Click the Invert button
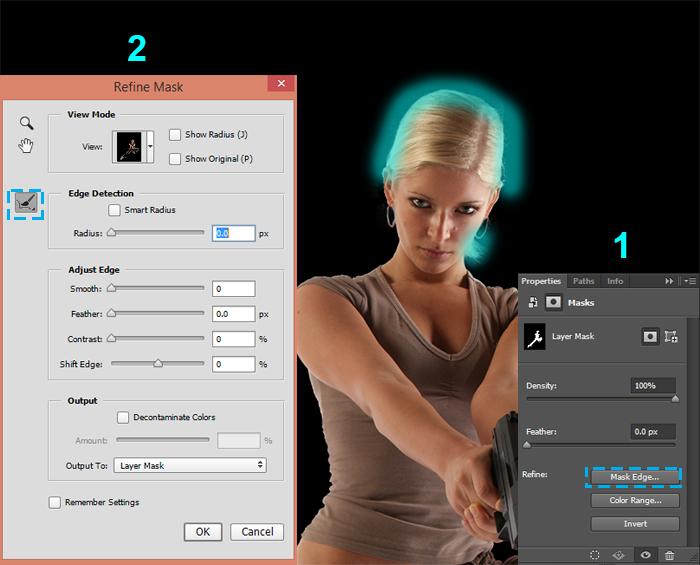 coord(635,523)
